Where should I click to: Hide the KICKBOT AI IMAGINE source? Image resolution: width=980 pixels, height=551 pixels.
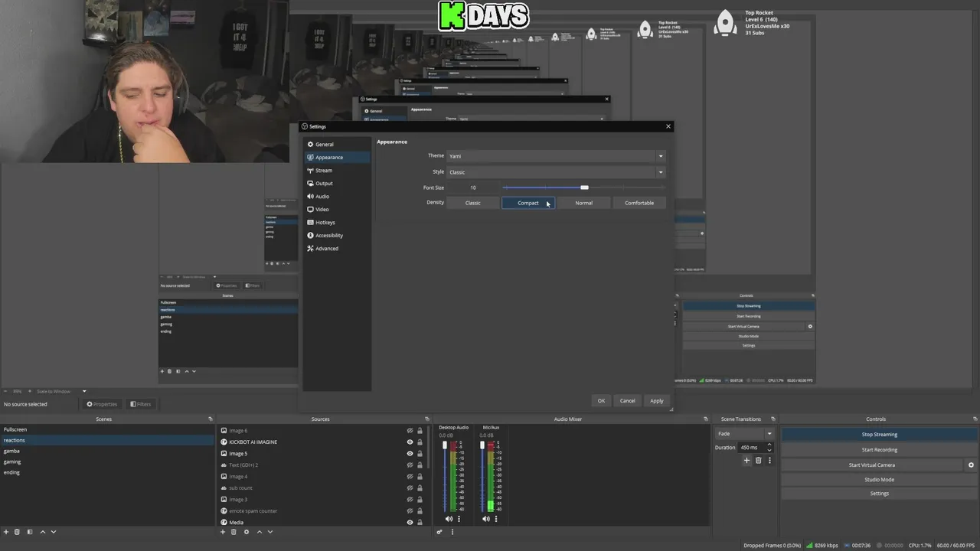point(410,442)
